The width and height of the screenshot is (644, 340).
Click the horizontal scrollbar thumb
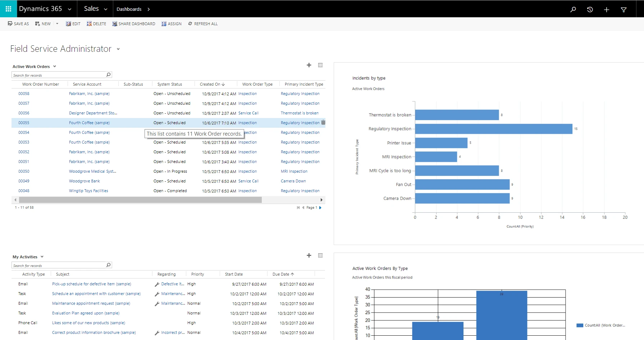pos(140,200)
